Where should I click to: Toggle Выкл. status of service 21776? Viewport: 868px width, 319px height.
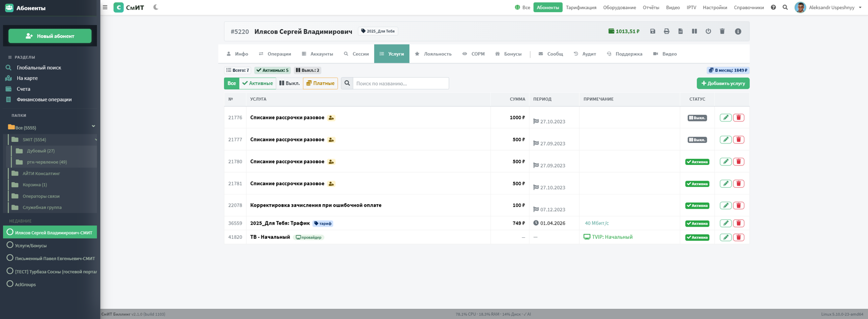point(697,118)
